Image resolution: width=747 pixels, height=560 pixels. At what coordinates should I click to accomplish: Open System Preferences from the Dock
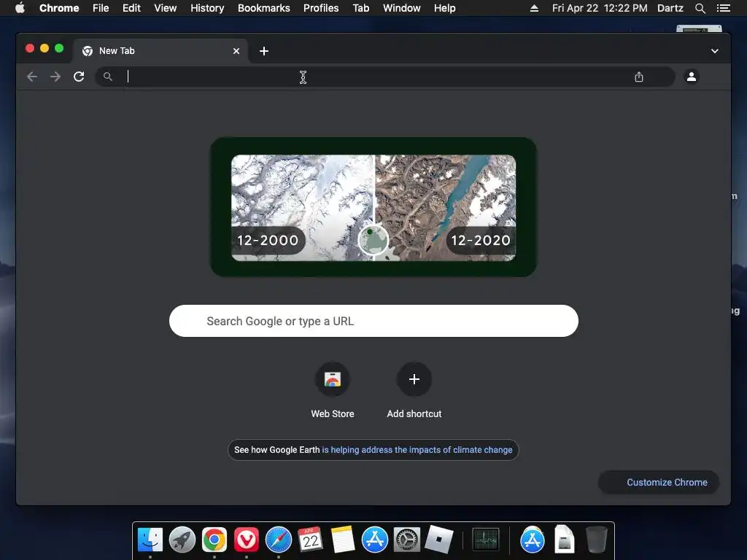tap(406, 540)
